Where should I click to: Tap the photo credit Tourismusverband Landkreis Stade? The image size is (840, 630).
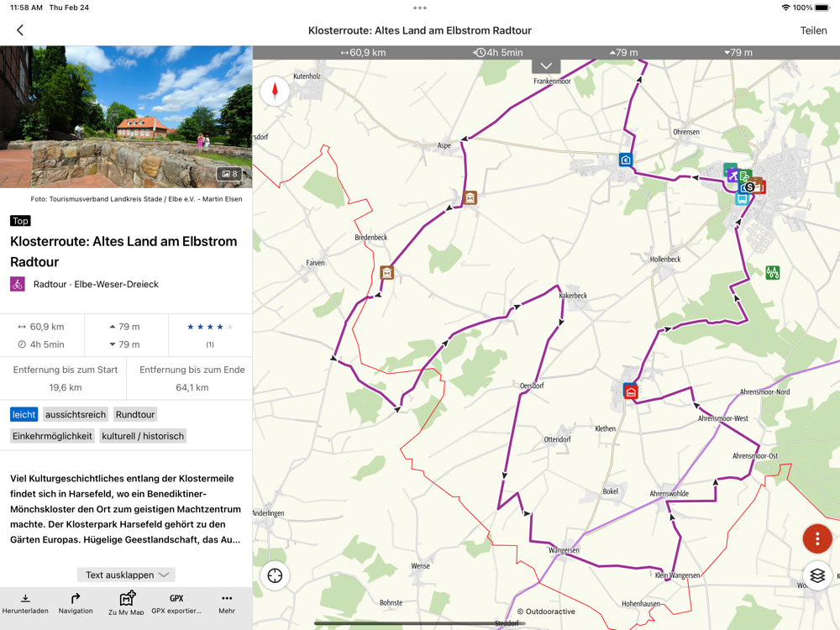(136, 199)
